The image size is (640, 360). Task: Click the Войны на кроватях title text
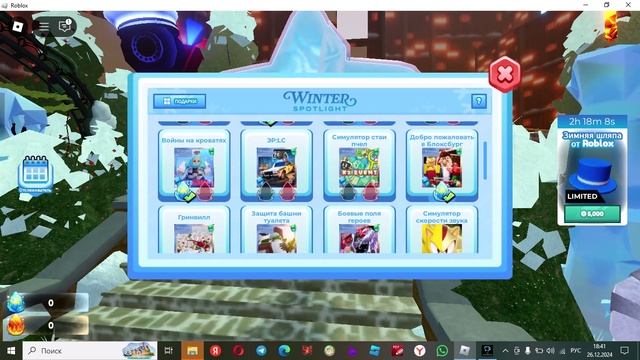[194, 140]
